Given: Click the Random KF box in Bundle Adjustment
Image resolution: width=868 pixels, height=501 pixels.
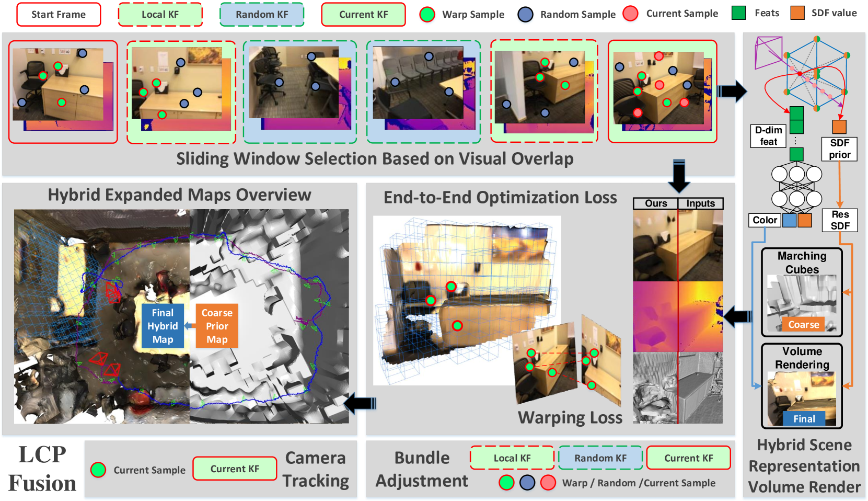Looking at the screenshot, I should tap(600, 458).
